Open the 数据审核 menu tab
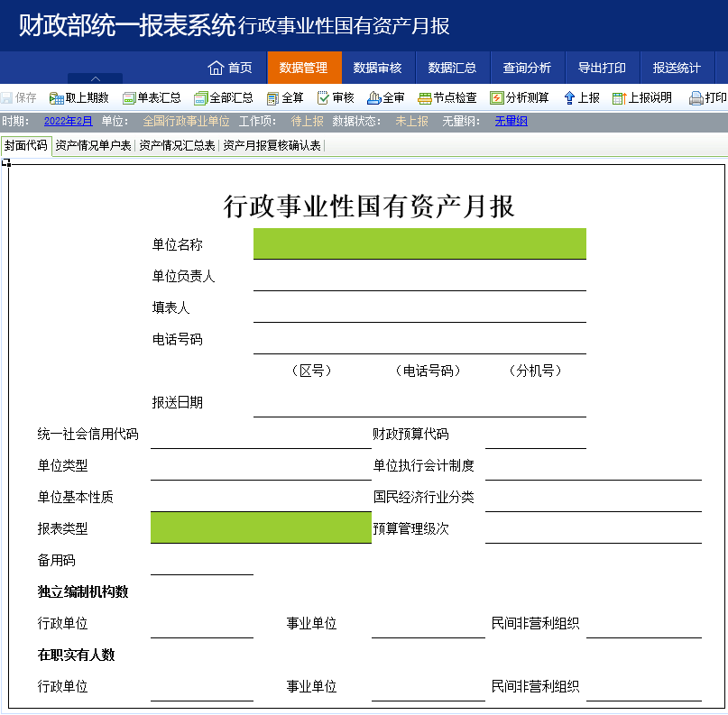 click(x=378, y=68)
